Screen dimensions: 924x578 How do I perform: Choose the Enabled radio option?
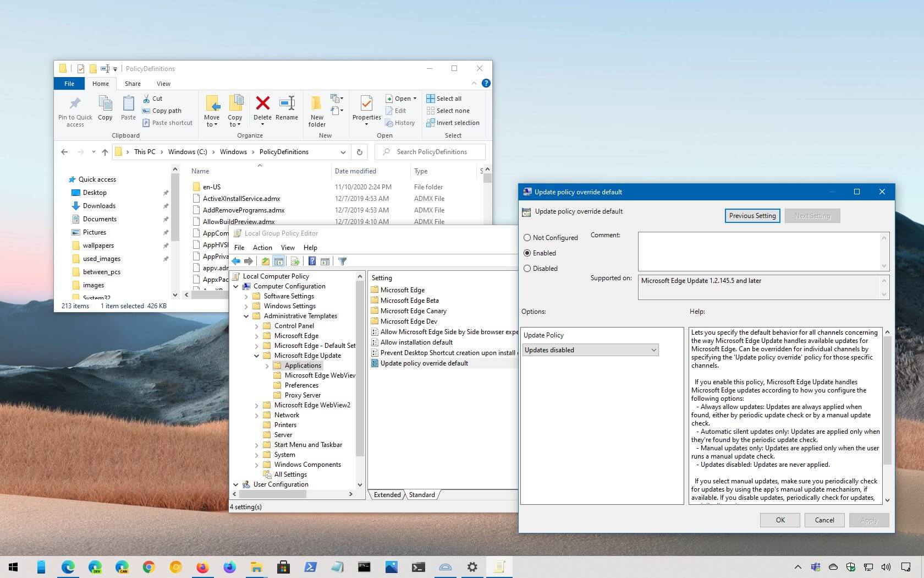527,253
